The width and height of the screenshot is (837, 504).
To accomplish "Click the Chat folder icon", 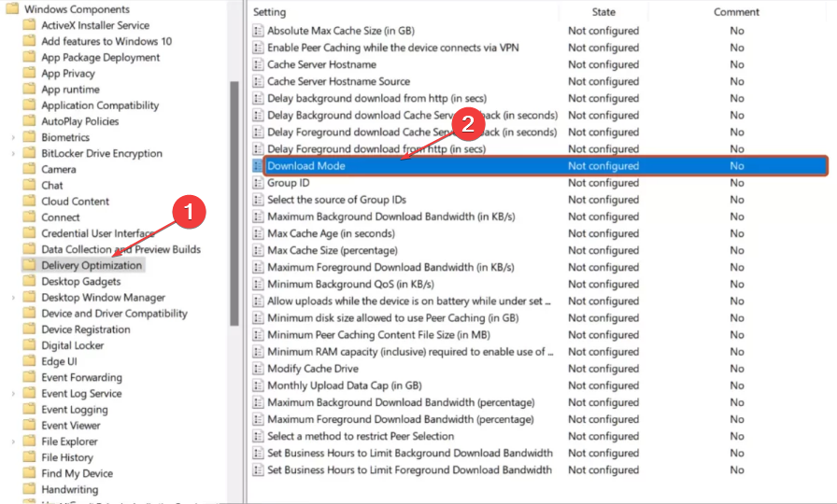I will (x=29, y=185).
